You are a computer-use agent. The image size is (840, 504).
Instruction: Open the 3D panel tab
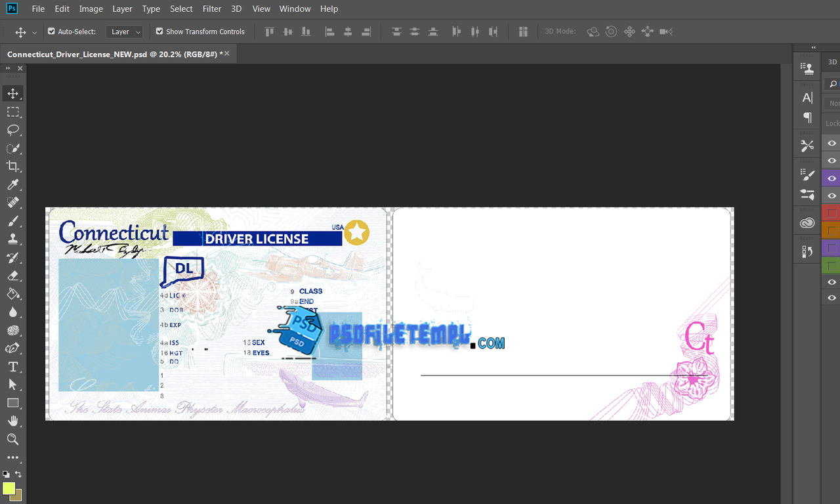tap(832, 62)
